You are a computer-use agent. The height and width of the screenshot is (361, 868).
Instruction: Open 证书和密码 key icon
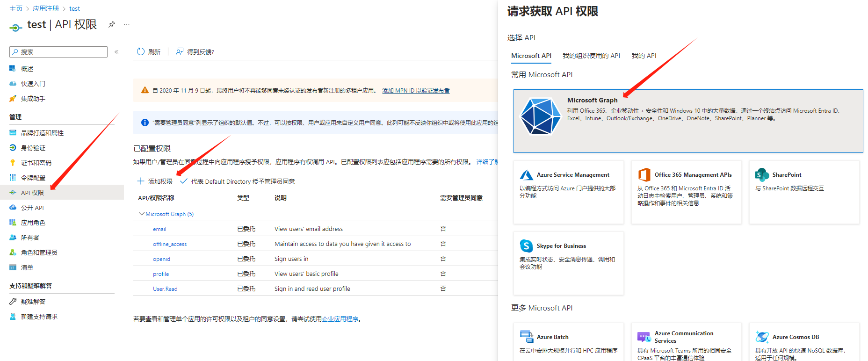13,163
